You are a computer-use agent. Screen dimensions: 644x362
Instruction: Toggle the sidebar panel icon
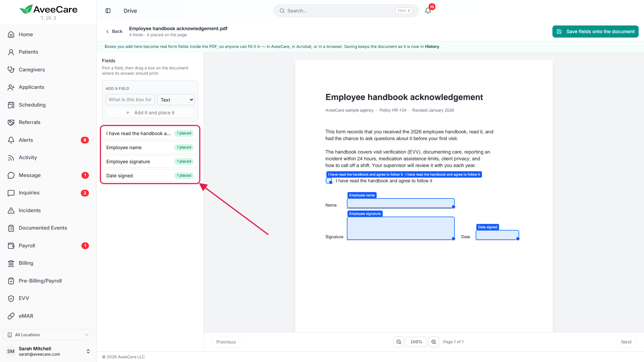pos(108,11)
